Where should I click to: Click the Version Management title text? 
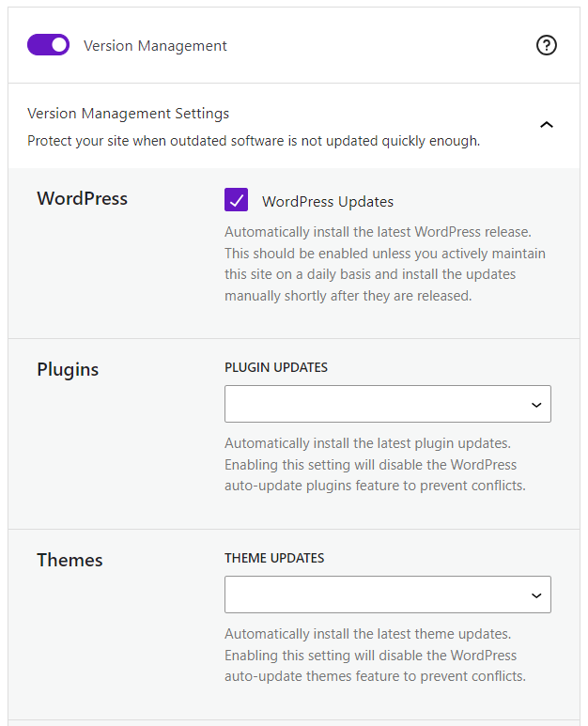(x=155, y=46)
